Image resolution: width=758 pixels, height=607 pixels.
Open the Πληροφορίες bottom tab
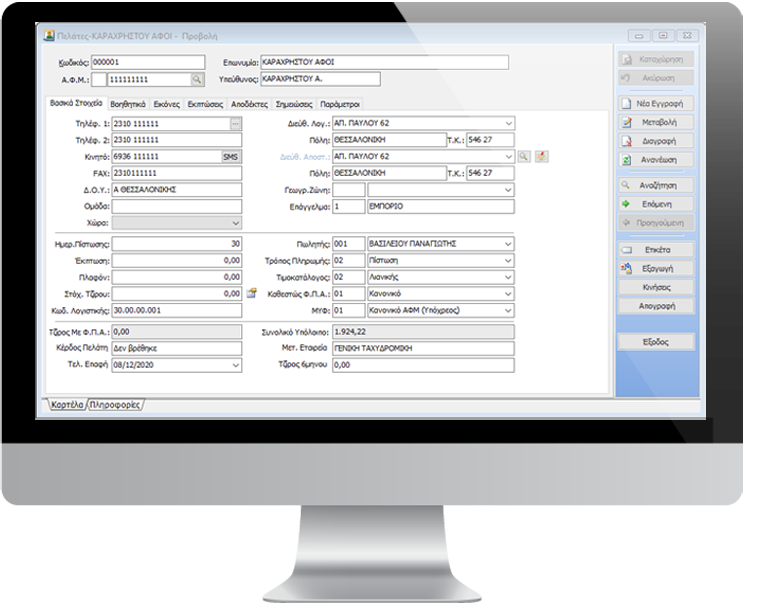[115, 405]
